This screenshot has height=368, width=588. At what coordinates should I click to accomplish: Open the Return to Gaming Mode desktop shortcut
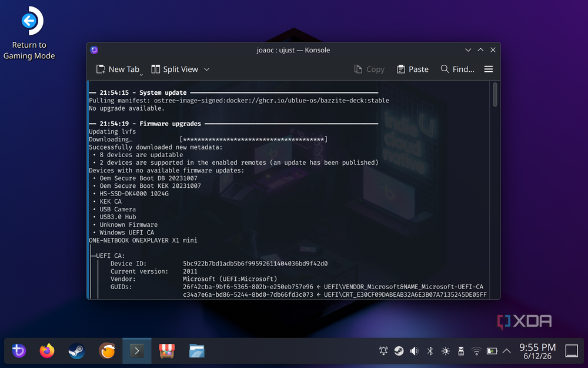coord(29,33)
